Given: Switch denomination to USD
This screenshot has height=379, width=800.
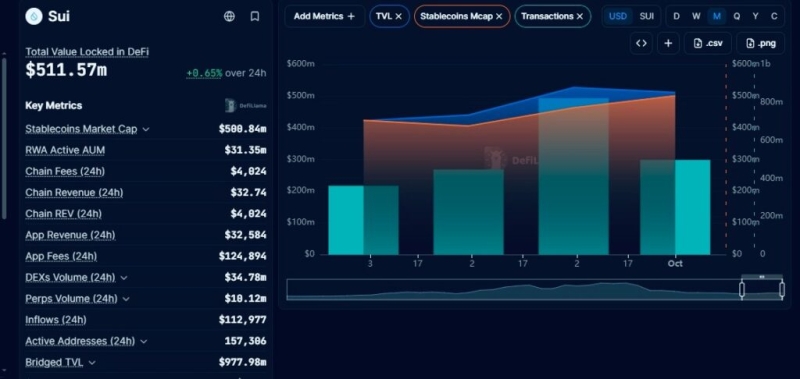Looking at the screenshot, I should click(x=618, y=16).
